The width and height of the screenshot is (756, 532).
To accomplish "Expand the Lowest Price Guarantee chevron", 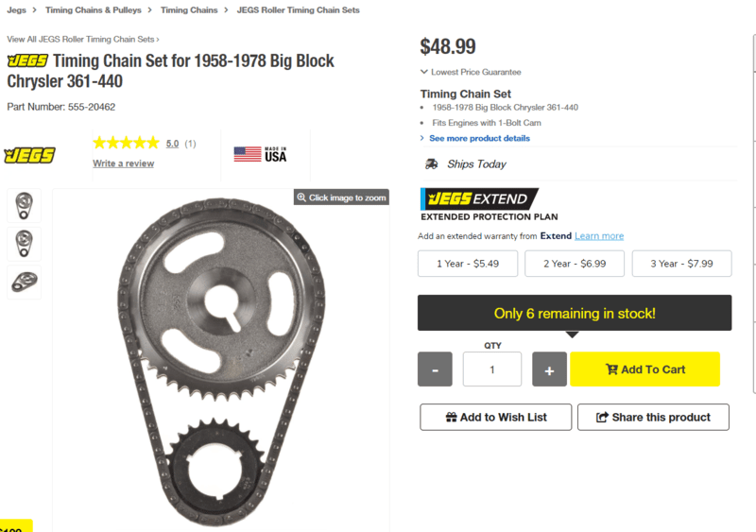I will coord(424,72).
